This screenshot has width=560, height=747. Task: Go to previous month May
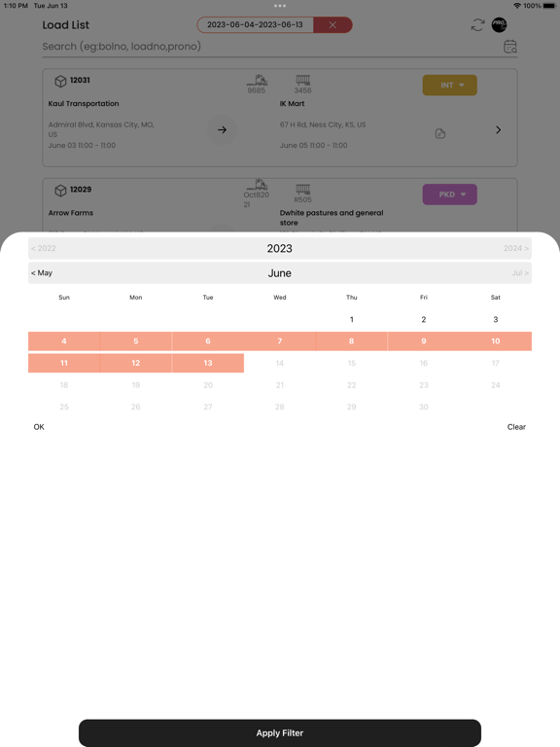(42, 273)
